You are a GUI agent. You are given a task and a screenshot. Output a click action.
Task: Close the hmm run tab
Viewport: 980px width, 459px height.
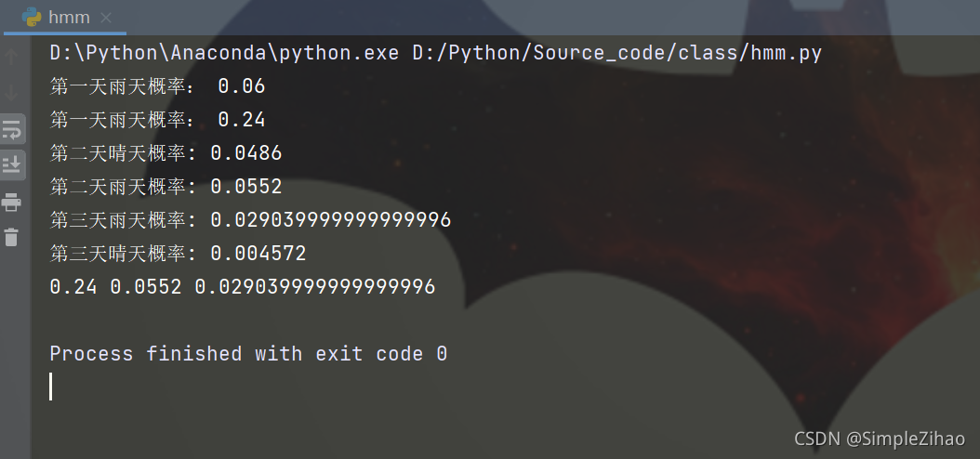click(106, 18)
